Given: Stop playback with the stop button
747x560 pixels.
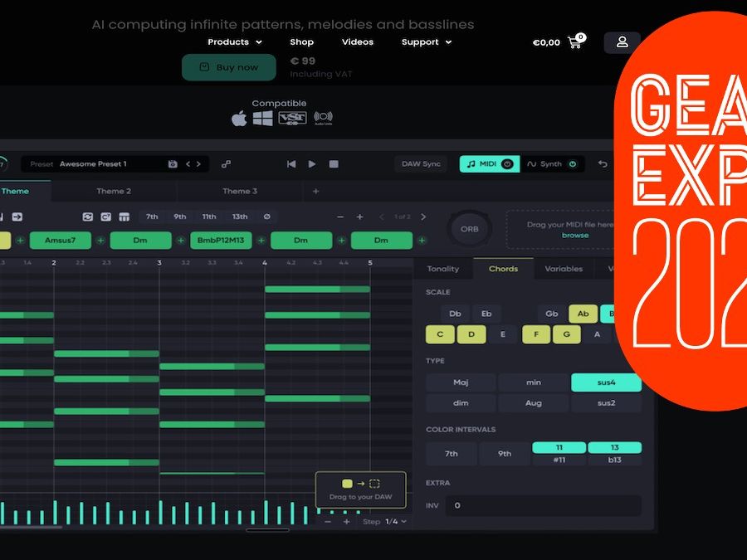Looking at the screenshot, I should tap(334, 163).
